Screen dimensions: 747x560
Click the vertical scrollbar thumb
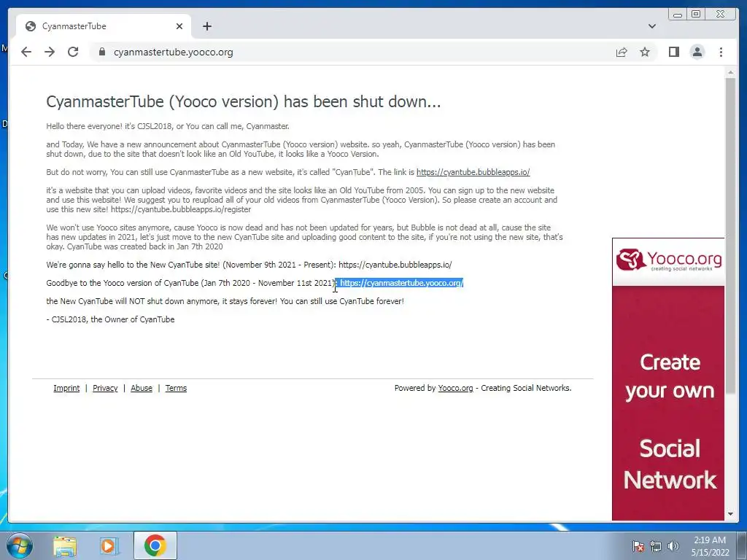[x=730, y=236]
